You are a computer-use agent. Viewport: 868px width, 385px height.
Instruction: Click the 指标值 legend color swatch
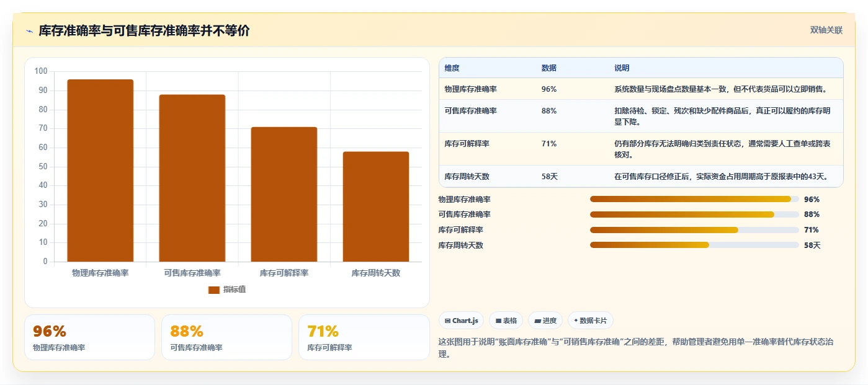[x=214, y=290]
